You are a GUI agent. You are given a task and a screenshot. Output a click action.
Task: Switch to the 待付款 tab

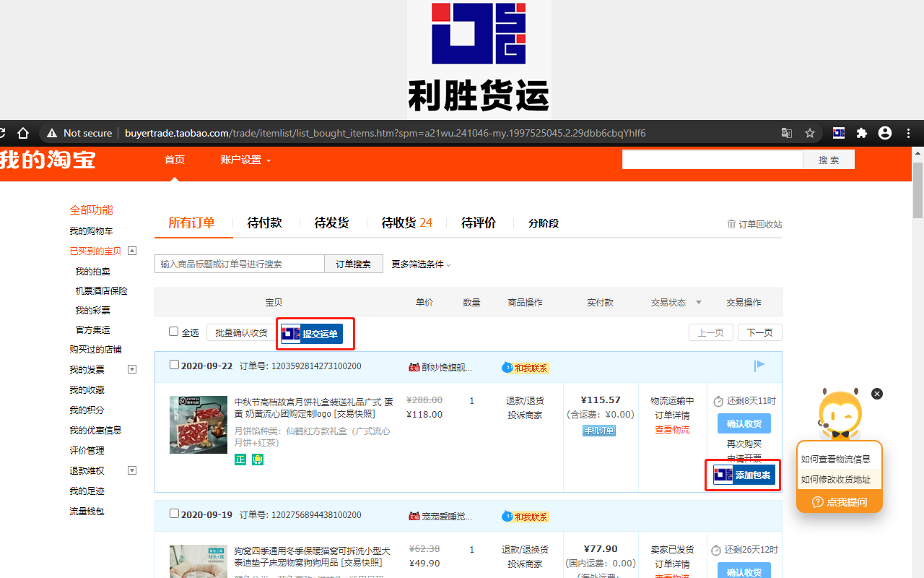(x=264, y=223)
